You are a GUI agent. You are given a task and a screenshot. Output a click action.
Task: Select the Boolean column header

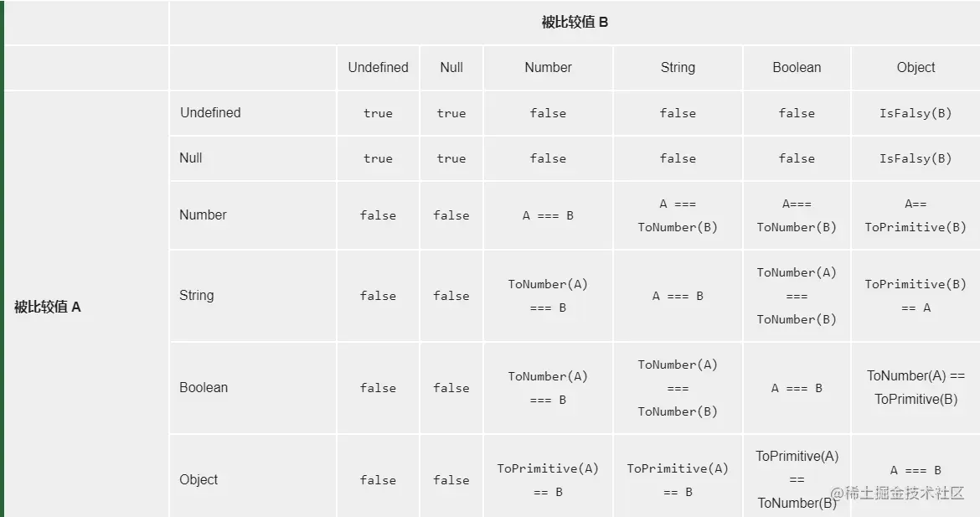[797, 68]
